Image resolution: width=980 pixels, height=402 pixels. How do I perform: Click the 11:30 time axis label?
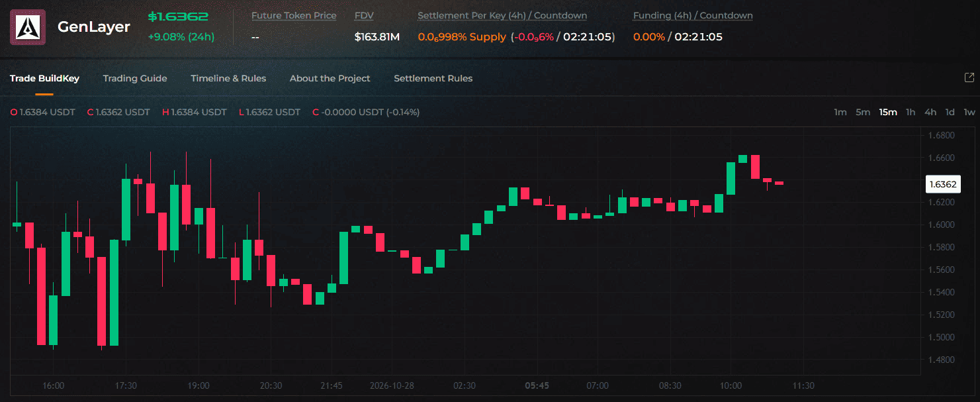pyautogui.click(x=803, y=385)
